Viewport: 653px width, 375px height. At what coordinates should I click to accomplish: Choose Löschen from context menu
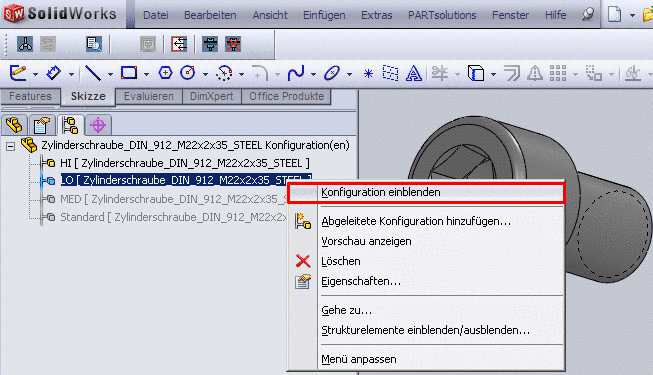coord(426,261)
